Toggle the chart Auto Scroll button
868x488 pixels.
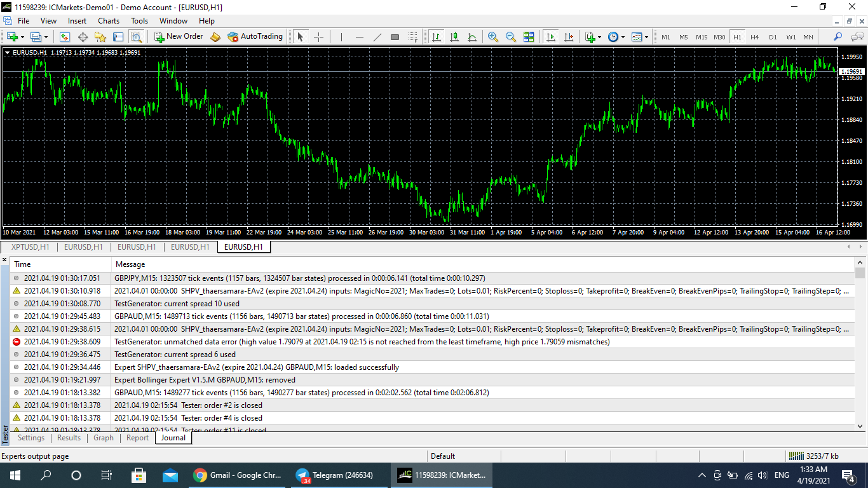(550, 37)
